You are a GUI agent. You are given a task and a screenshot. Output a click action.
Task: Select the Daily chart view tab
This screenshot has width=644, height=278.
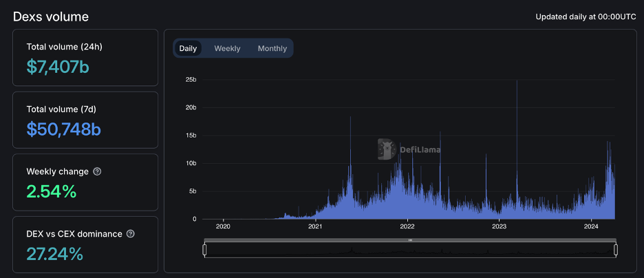(188, 48)
